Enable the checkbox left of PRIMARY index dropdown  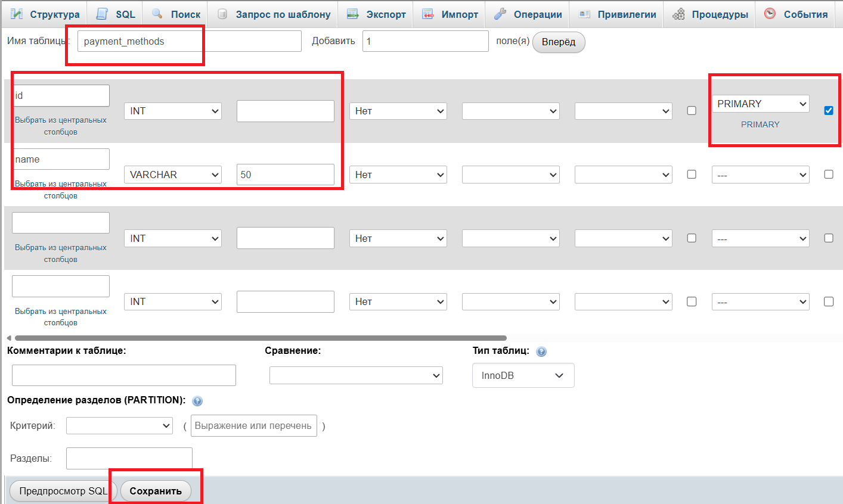(692, 110)
